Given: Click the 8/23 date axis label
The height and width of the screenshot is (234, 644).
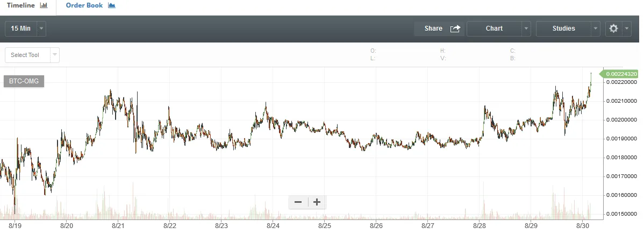Looking at the screenshot, I should (221, 226).
